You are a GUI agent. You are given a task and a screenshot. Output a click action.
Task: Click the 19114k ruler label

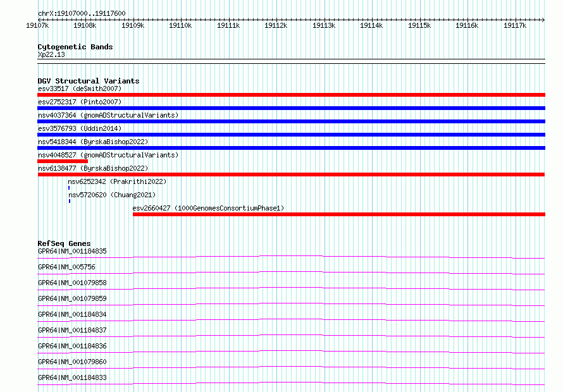(x=371, y=25)
